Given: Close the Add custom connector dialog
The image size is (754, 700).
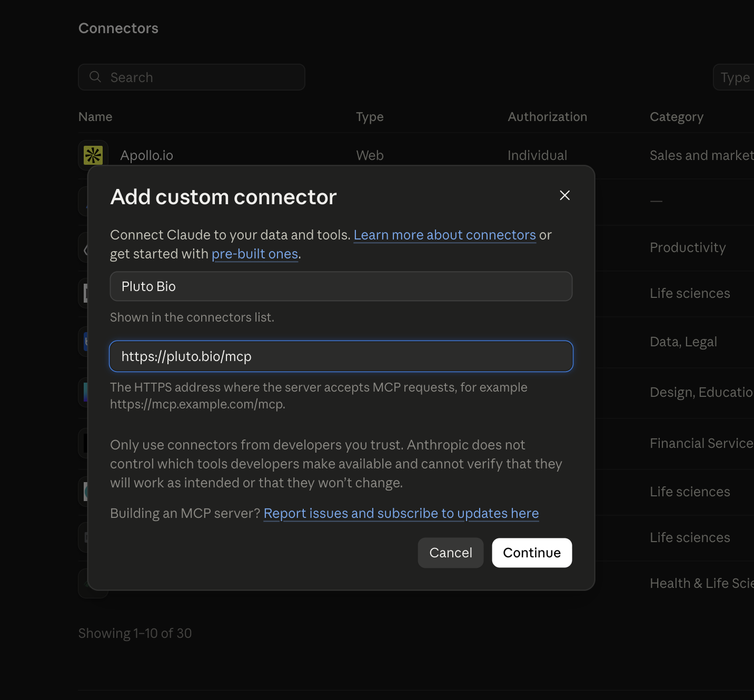Looking at the screenshot, I should [x=564, y=195].
